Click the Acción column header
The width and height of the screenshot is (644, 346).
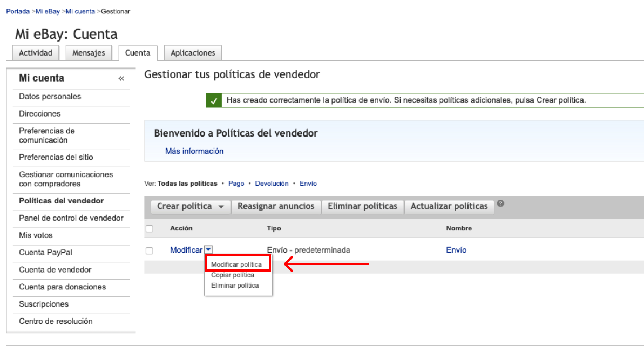pyautogui.click(x=181, y=228)
